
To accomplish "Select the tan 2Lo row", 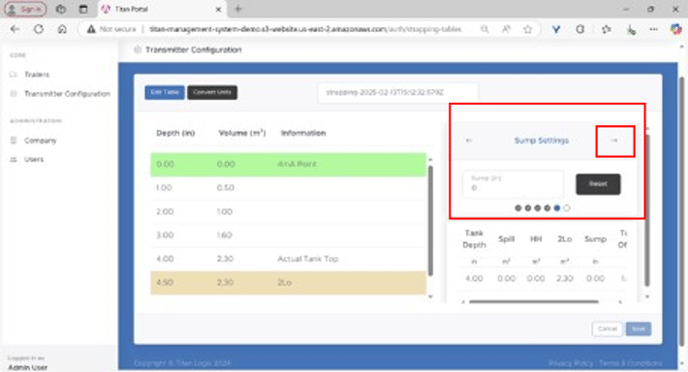I will click(x=288, y=283).
